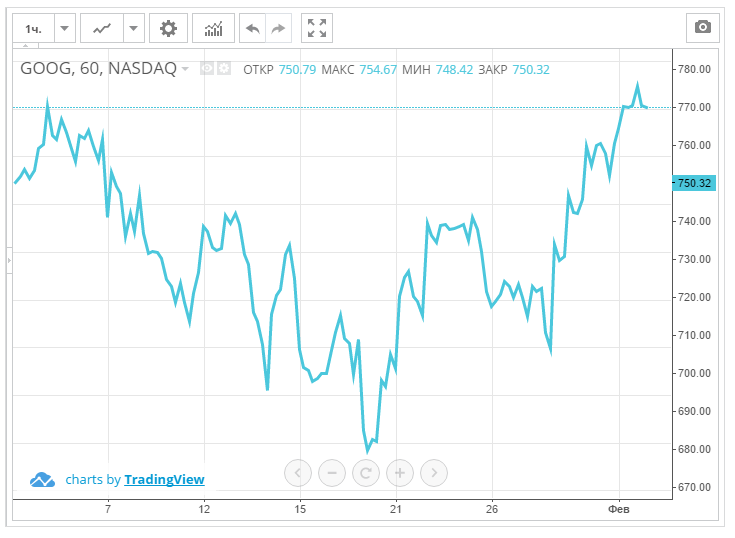Expand the chart style dropdown arrow

coord(134,28)
